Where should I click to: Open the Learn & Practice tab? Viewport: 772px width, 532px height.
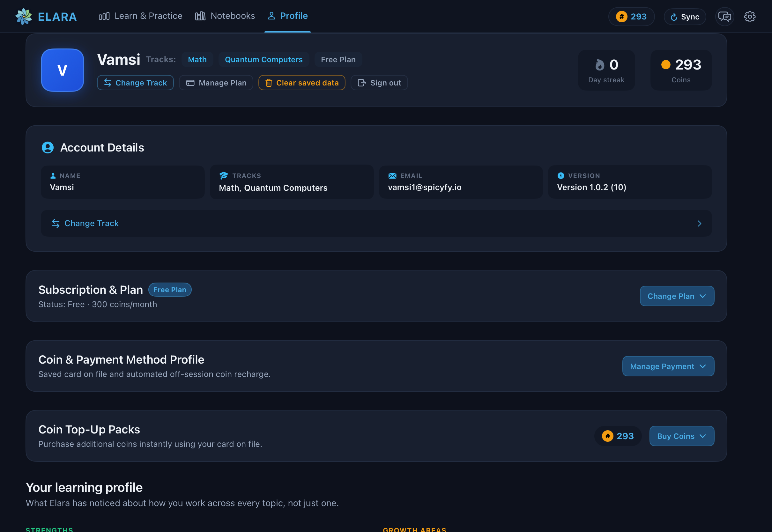pyautogui.click(x=140, y=16)
